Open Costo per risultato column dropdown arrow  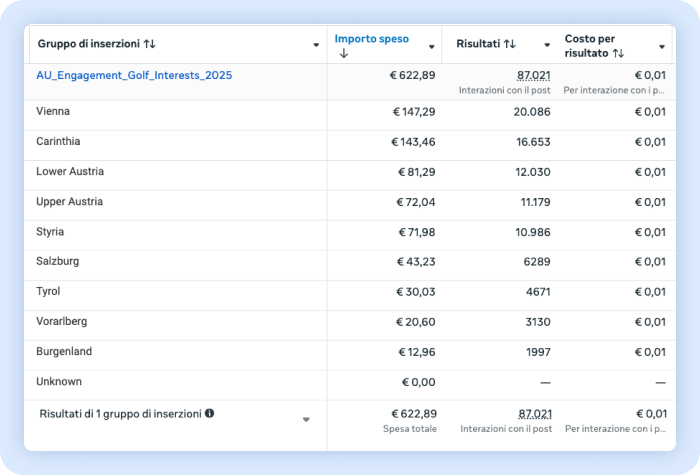coord(661,46)
